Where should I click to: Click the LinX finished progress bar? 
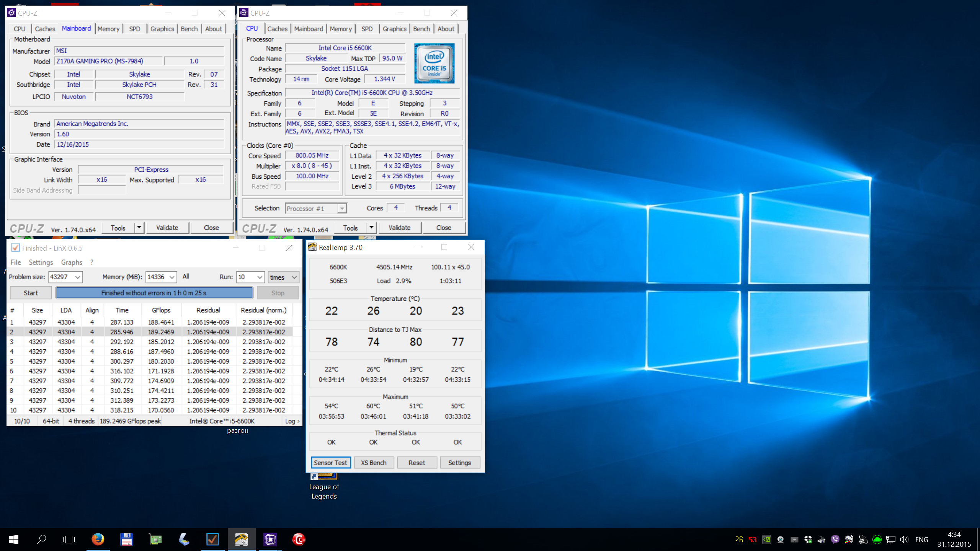coord(154,293)
